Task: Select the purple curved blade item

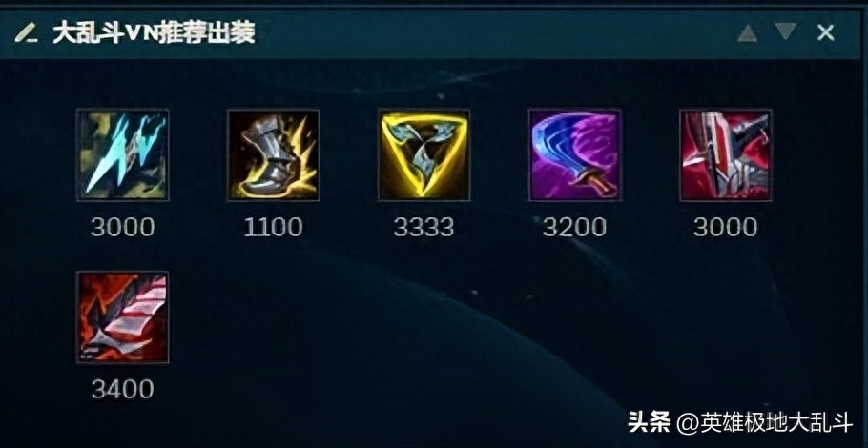Action: (x=574, y=154)
